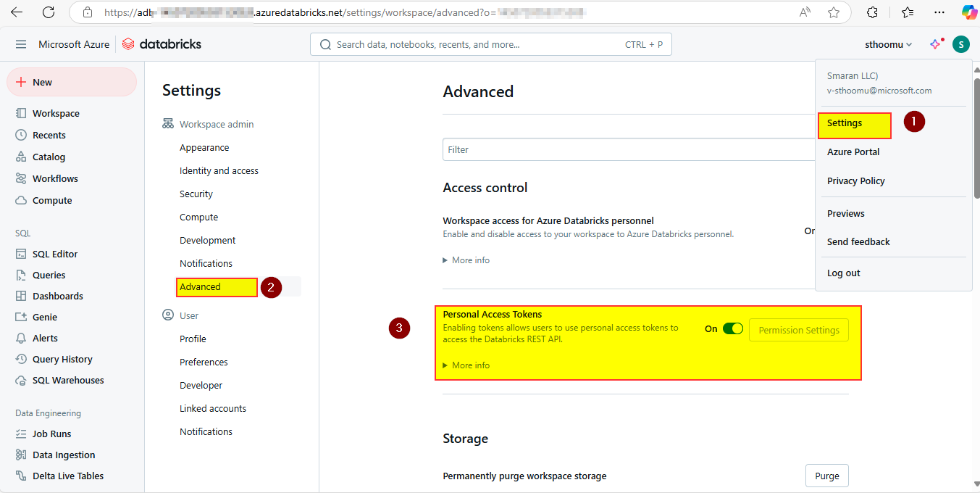Click the Permission Settings button

(798, 329)
